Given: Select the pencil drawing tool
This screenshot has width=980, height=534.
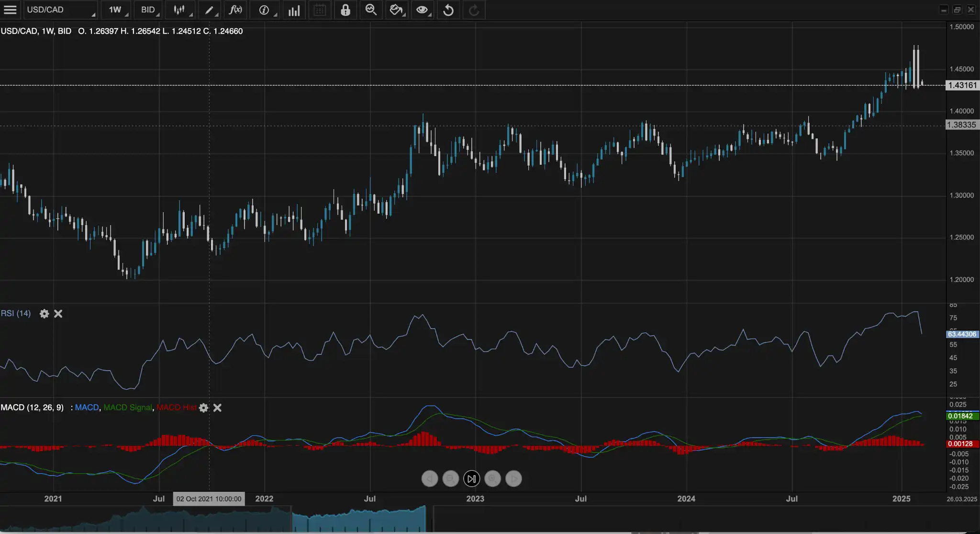Looking at the screenshot, I should pyautogui.click(x=209, y=10).
